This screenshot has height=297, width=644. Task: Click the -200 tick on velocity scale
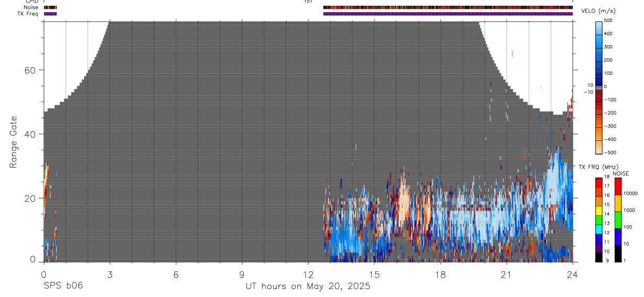pos(610,113)
